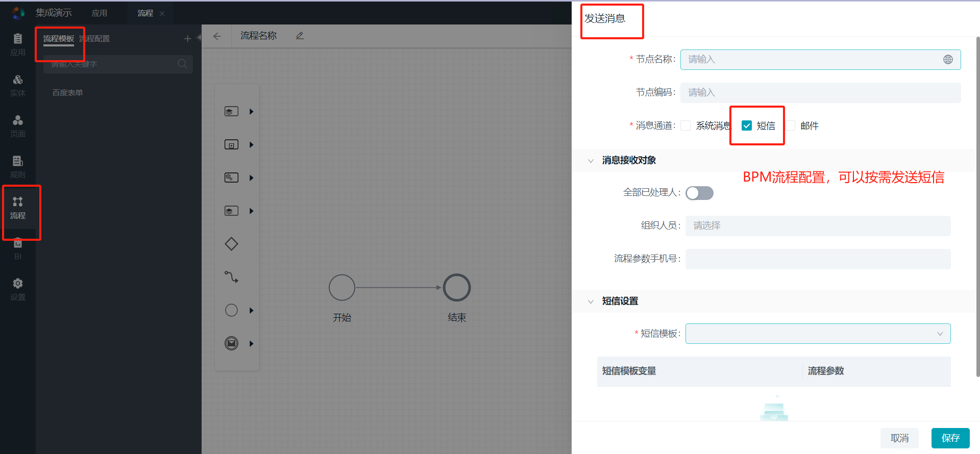This screenshot has width=980, height=454.
Task: Click the colorful app logo at top left
Action: pos(18,13)
